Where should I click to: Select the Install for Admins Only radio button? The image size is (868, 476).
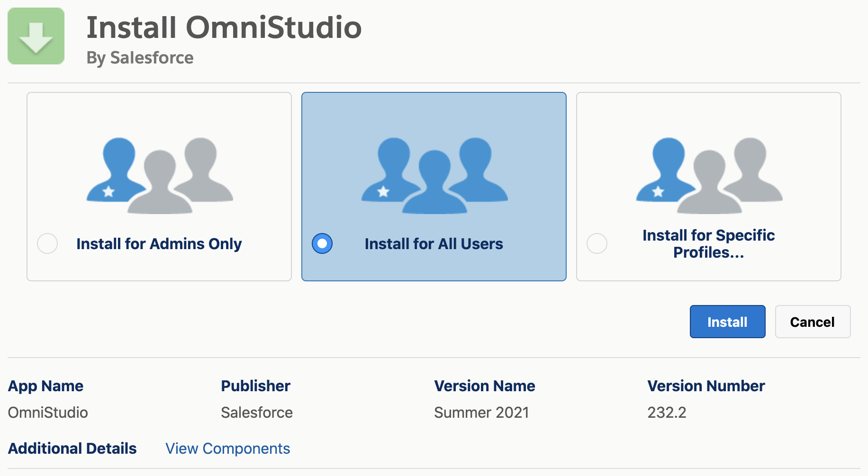pyautogui.click(x=47, y=243)
